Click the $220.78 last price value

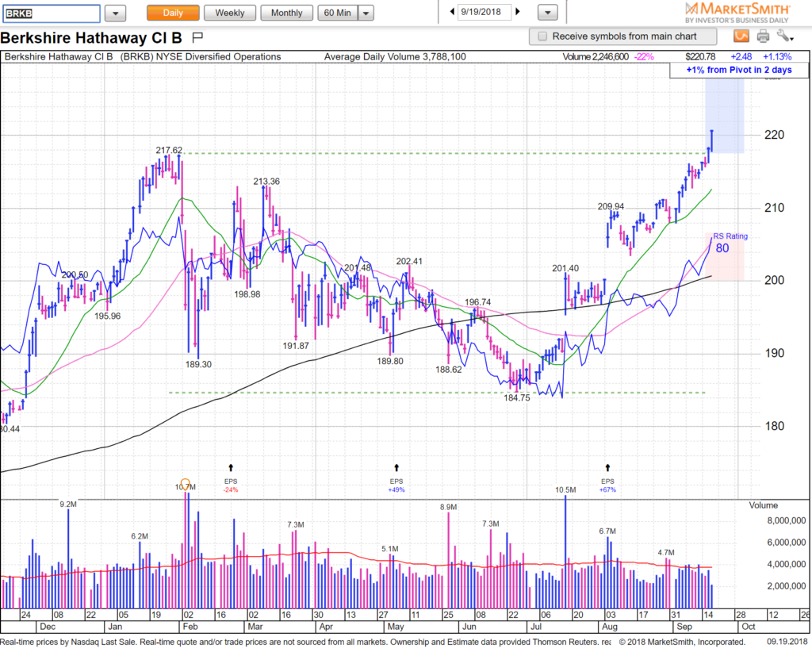coord(700,57)
